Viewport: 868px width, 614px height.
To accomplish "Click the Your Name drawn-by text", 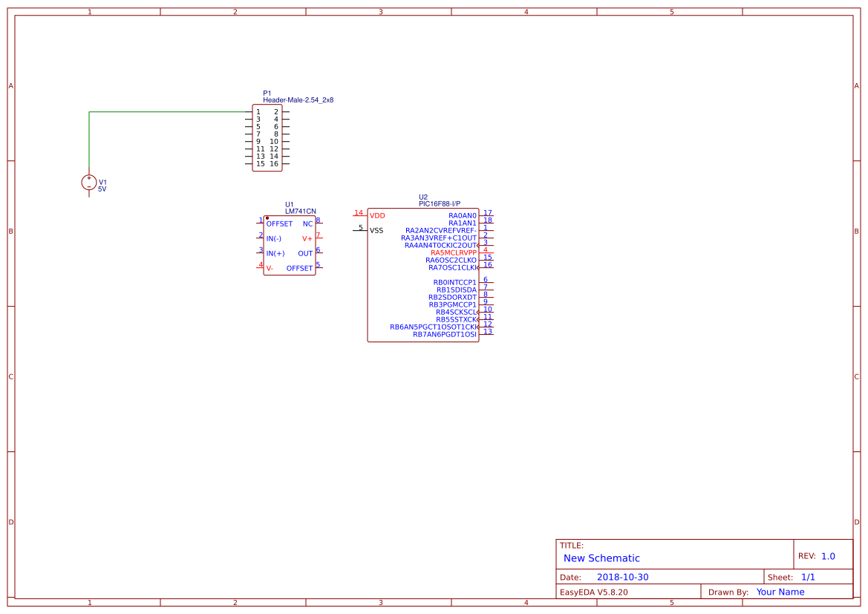I will click(780, 592).
